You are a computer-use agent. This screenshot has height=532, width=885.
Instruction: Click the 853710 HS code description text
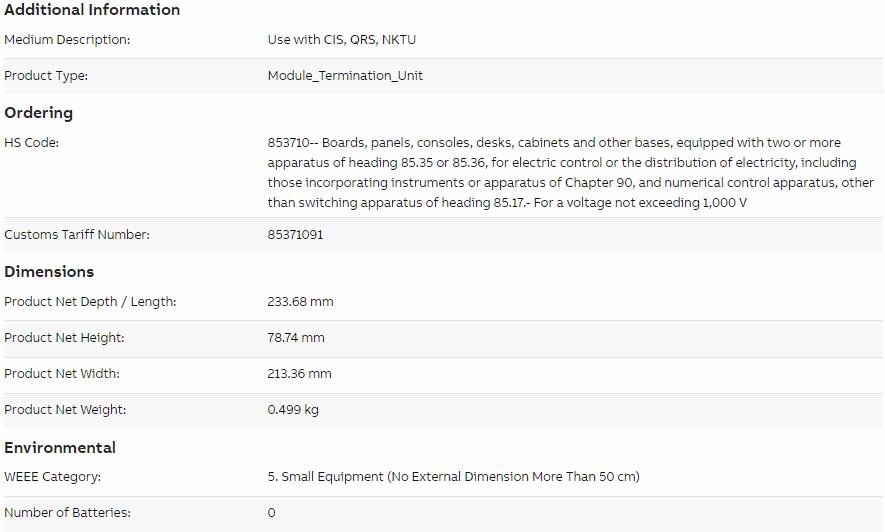click(x=571, y=172)
